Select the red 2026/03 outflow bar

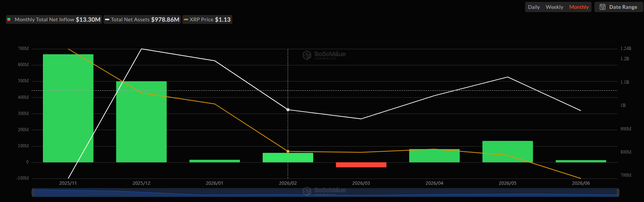(x=361, y=165)
